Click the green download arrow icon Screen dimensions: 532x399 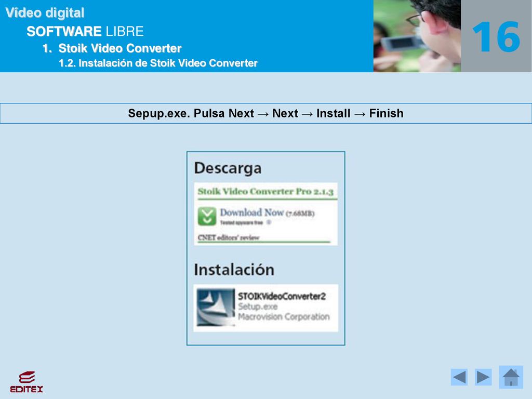pos(207,216)
